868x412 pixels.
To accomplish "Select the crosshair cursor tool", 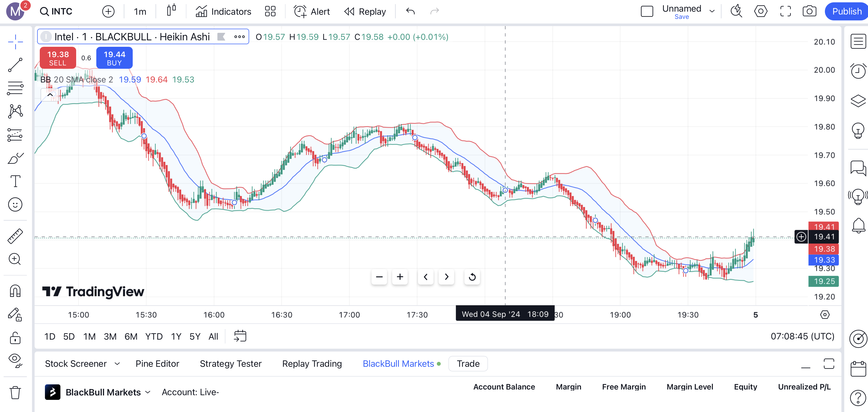I will pyautogui.click(x=15, y=42).
